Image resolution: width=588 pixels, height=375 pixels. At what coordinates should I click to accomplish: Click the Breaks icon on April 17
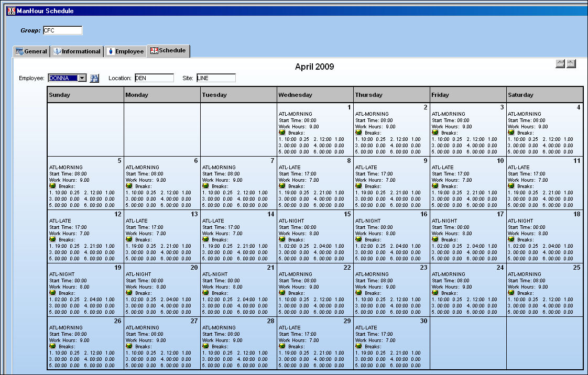coord(435,239)
